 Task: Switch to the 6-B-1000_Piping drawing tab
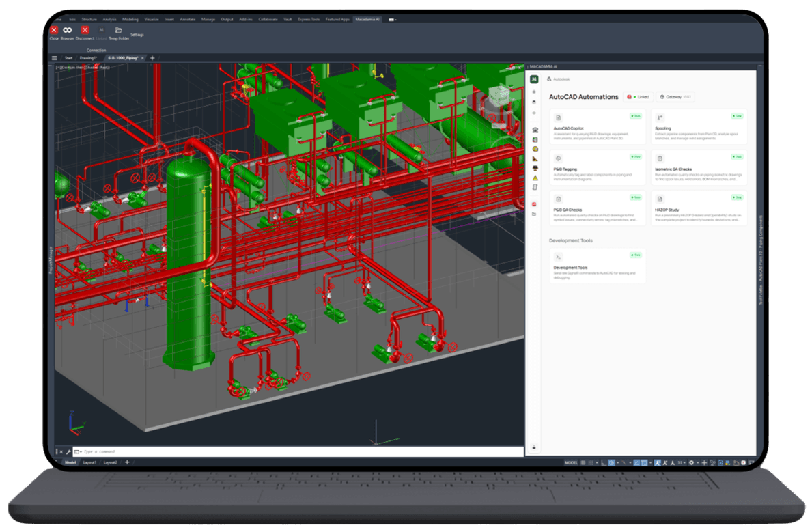[124, 57]
